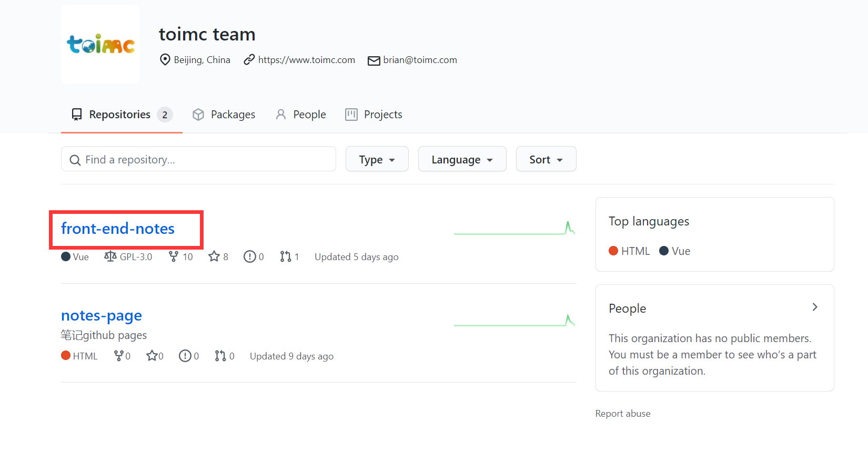Viewport: 868px width, 453px height.
Task: Click the issues icon on notes-page row
Action: tap(185, 356)
